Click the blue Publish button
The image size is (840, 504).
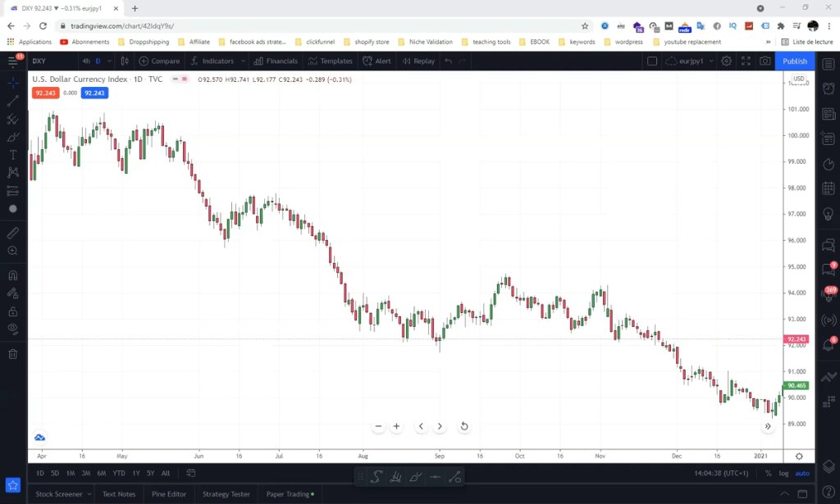click(x=794, y=61)
